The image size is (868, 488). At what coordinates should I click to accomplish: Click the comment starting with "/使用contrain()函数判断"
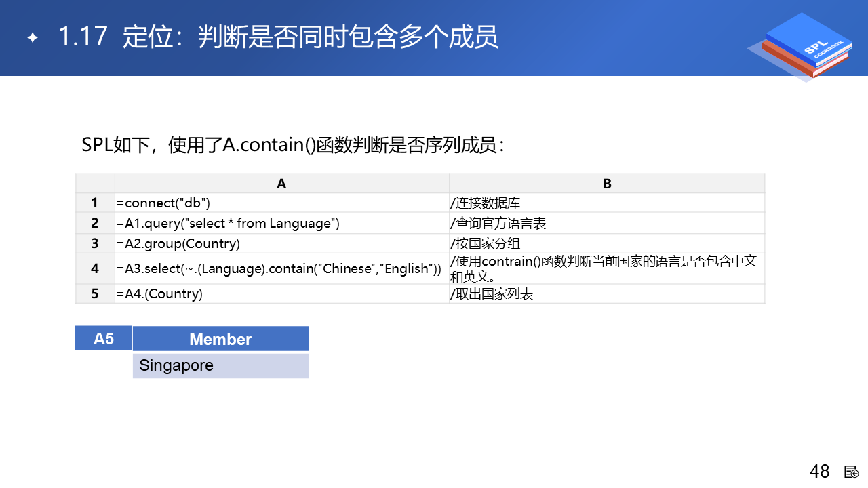pyautogui.click(x=607, y=268)
